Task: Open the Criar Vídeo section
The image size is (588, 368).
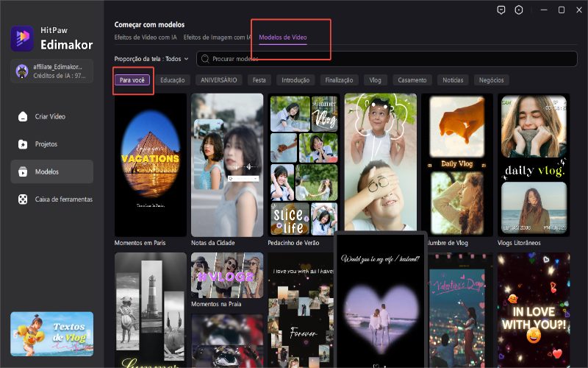Action: pyautogui.click(x=51, y=116)
